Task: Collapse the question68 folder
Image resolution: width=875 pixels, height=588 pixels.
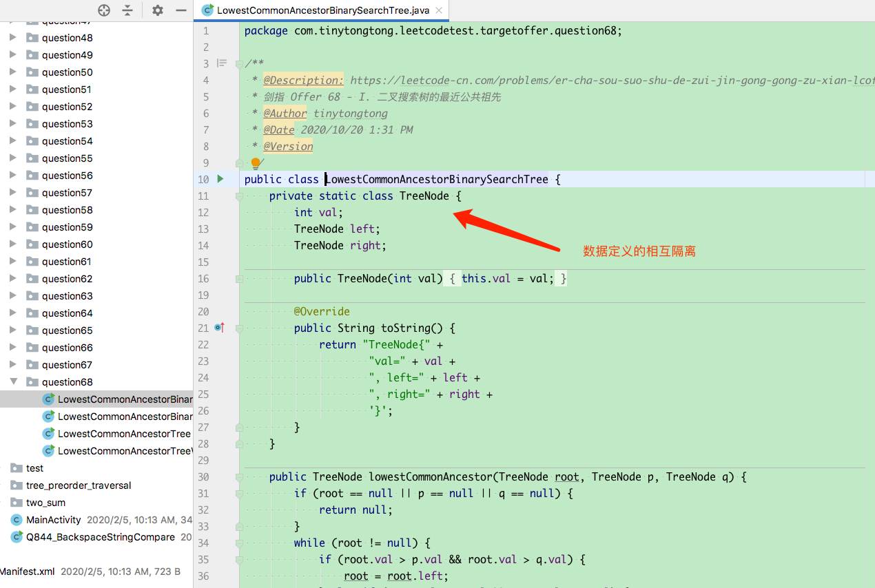Action: (x=13, y=382)
